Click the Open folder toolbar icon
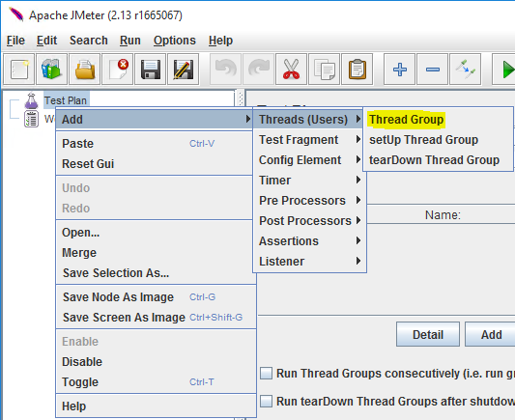The width and height of the screenshot is (515, 420). (x=84, y=70)
